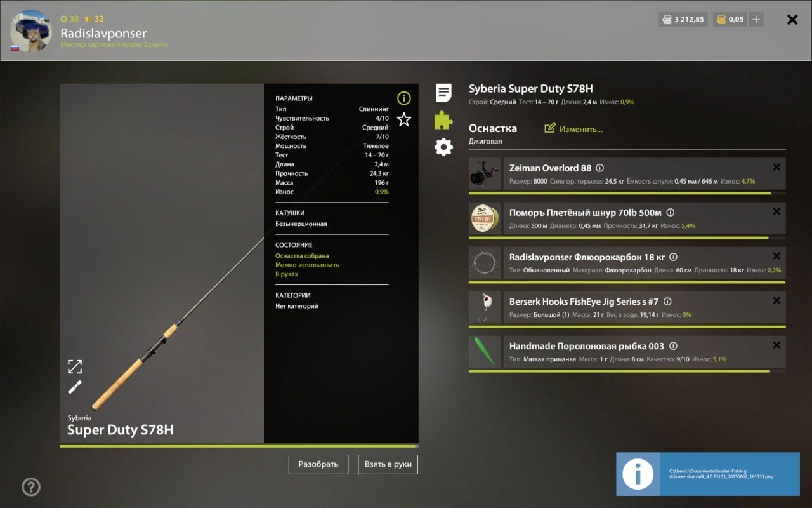
Task: Click the screenshot file path notification text
Action: [721, 474]
